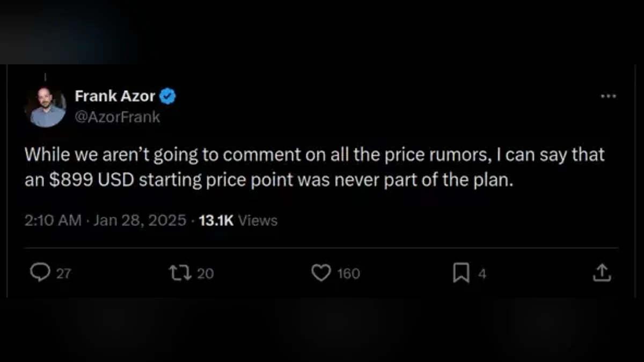Open Frank Azor's profile picture
The image size is (644, 362).
click(45, 107)
